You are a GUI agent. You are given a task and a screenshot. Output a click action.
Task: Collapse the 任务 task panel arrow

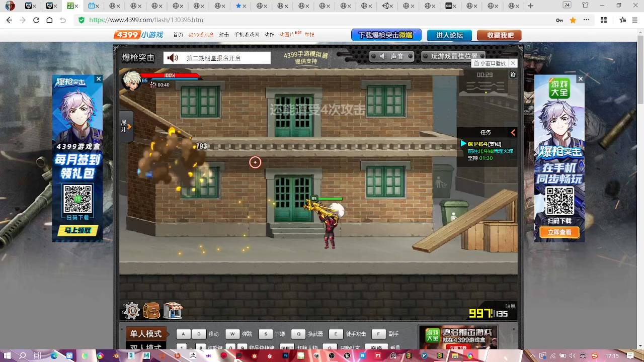[513, 132]
